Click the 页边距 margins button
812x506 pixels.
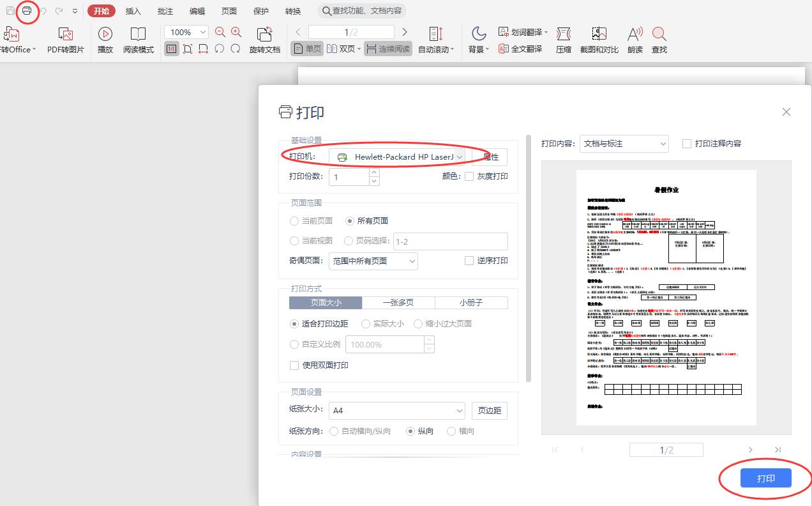click(490, 411)
